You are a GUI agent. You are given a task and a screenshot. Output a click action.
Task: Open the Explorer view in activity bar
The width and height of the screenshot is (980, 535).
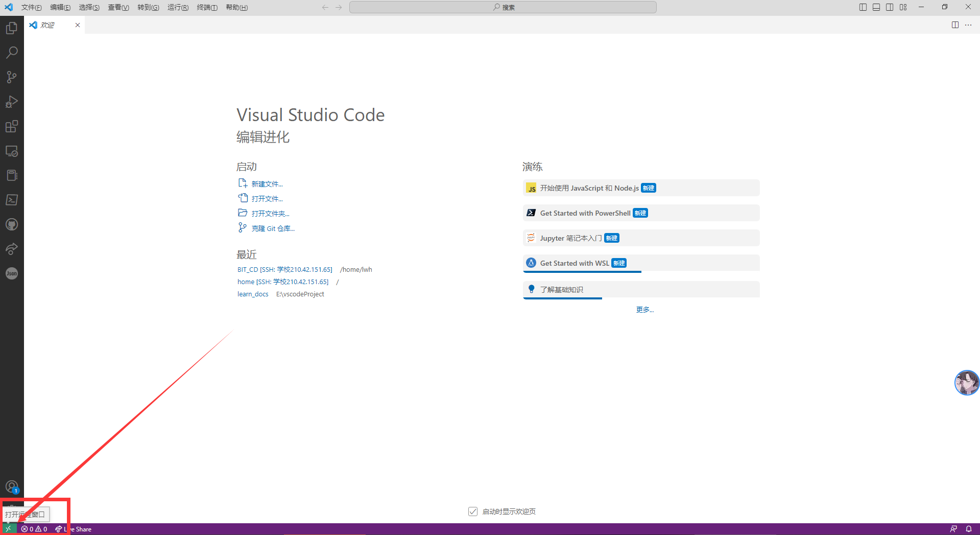point(12,28)
